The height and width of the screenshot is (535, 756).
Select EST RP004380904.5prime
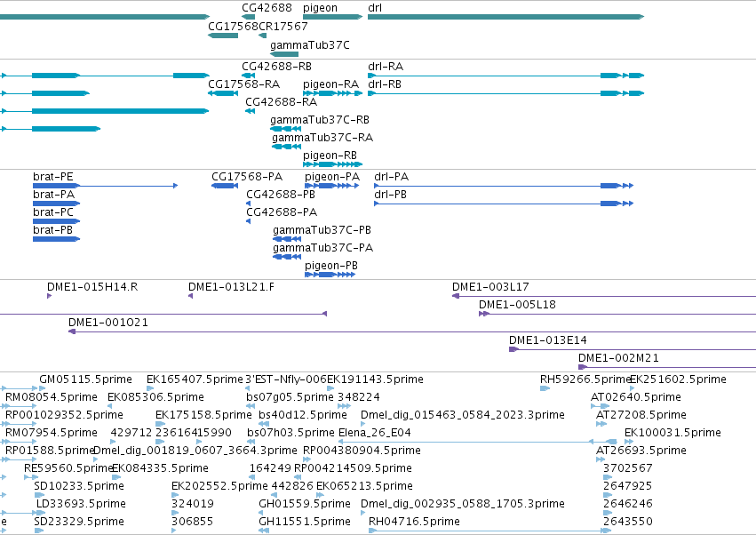(362, 451)
